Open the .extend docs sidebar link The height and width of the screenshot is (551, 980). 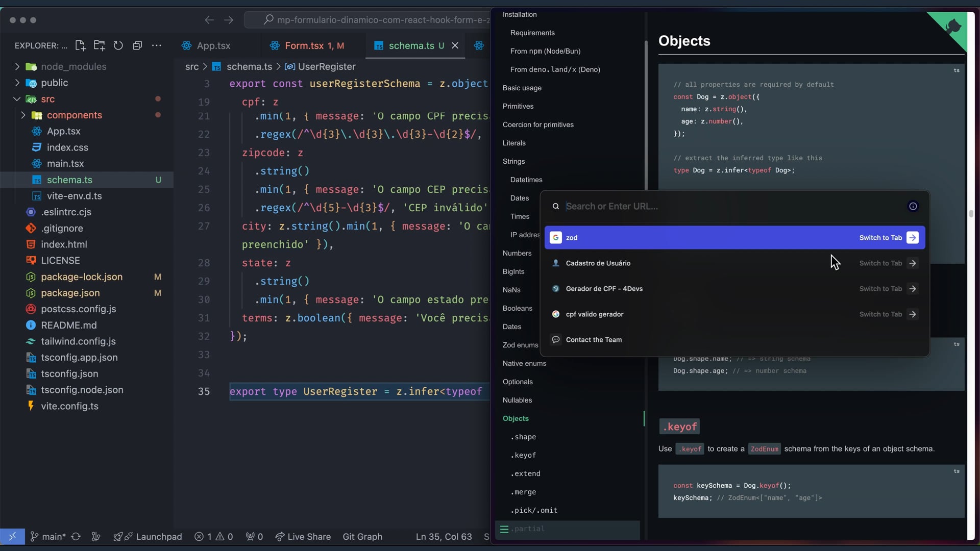click(x=525, y=473)
